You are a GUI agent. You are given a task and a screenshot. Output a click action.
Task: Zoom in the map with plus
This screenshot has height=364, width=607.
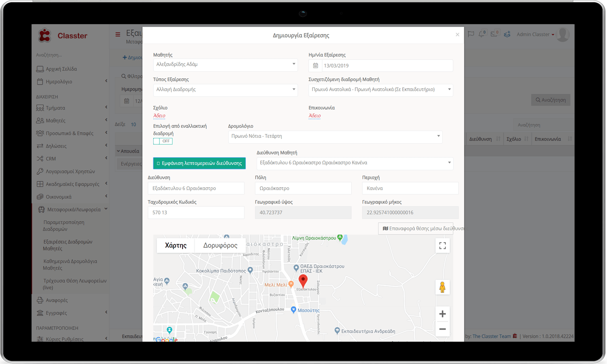point(442,314)
